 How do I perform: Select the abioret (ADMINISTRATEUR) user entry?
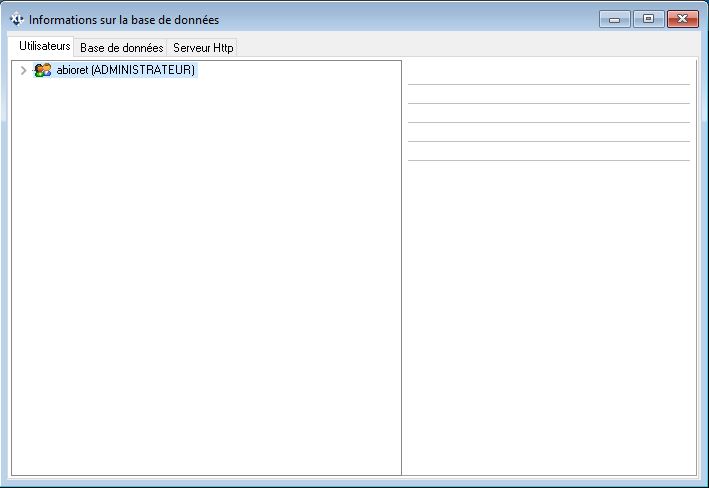pyautogui.click(x=126, y=71)
